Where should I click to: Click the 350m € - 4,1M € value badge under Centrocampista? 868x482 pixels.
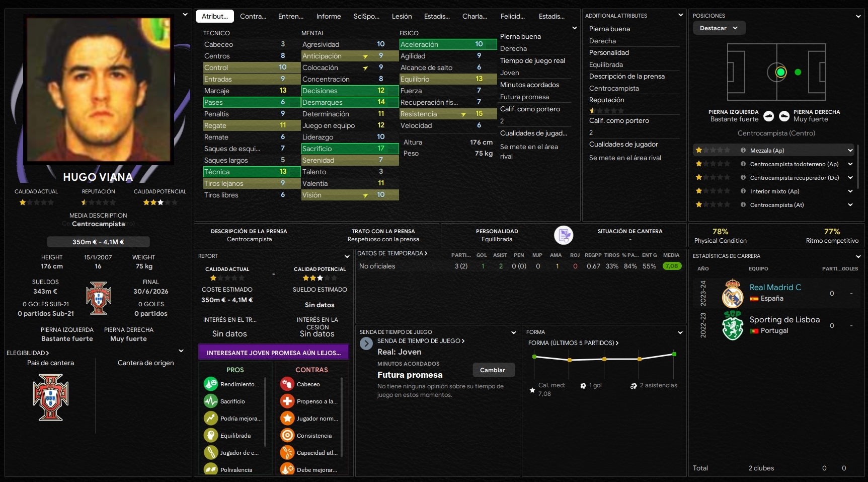coord(99,242)
